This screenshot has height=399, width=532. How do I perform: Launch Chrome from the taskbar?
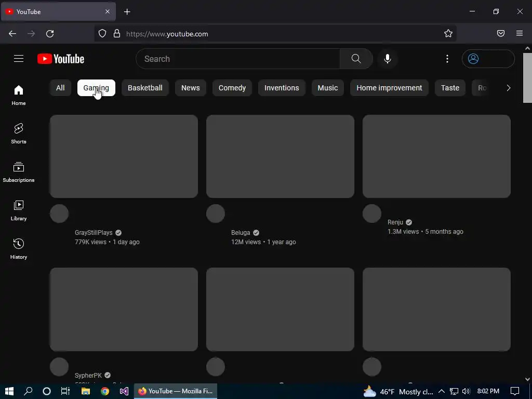click(105, 391)
